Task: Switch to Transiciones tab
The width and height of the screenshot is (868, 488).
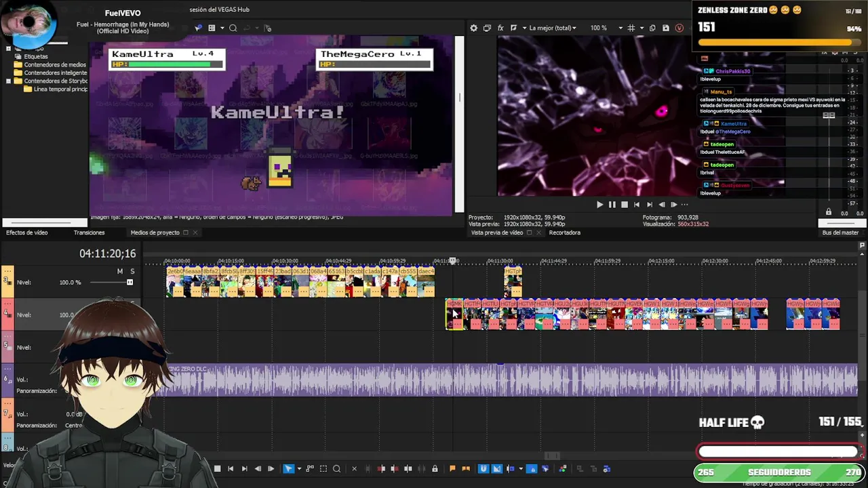Action: (90, 232)
